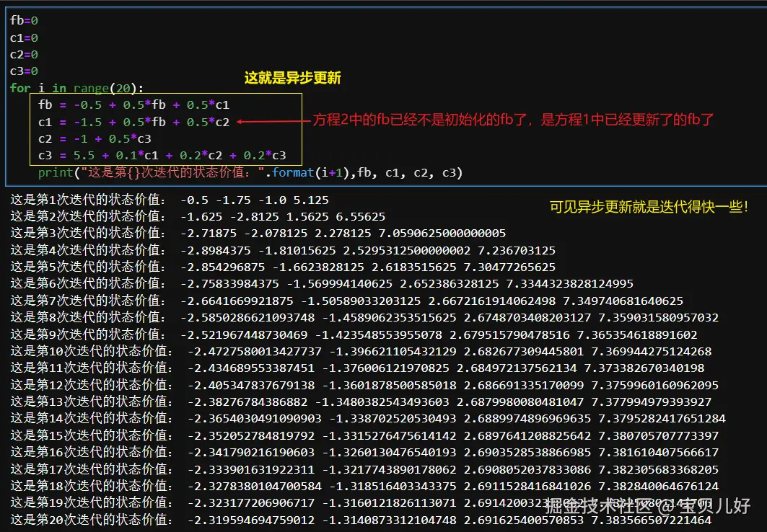Viewport: 767px width, 532px height.
Task: Click the value 5.125 in iteration 1
Action: point(311,200)
